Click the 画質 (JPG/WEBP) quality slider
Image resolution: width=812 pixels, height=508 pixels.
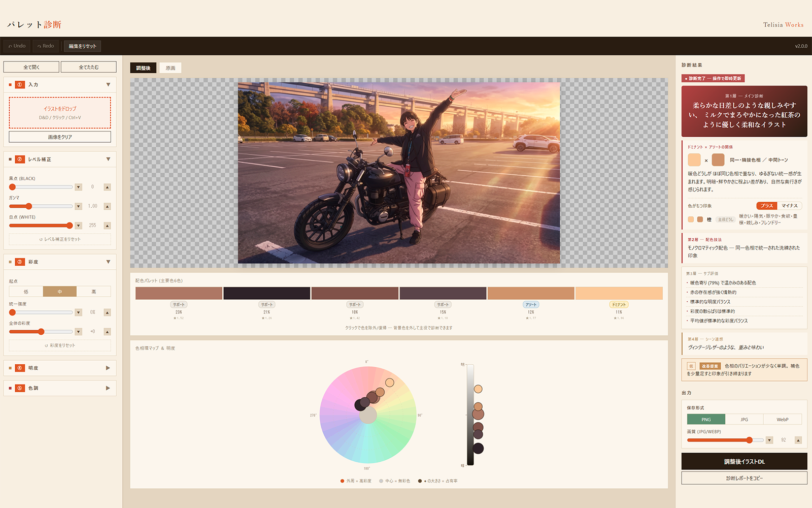point(725,440)
